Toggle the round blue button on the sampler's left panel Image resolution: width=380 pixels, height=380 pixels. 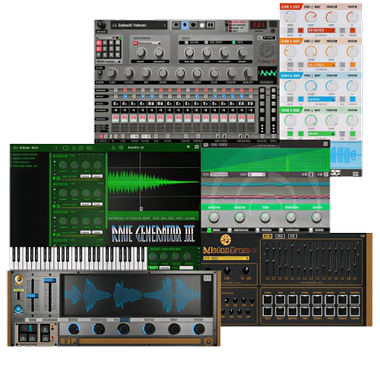tap(18, 309)
